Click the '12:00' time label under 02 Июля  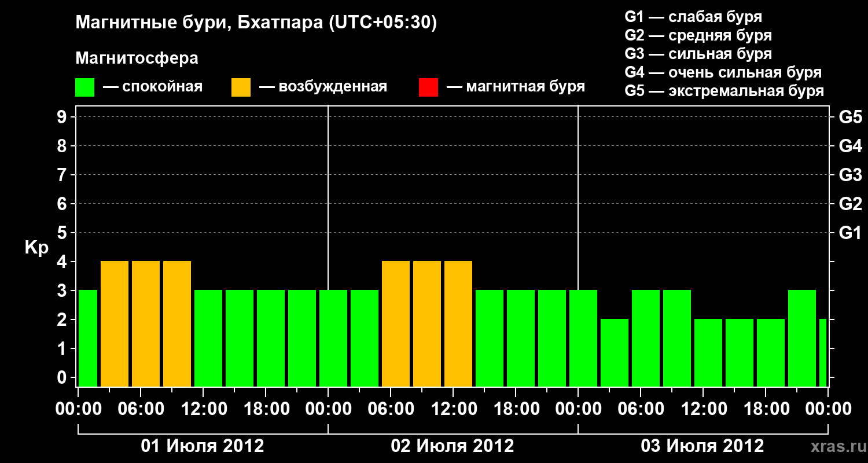coord(453,409)
